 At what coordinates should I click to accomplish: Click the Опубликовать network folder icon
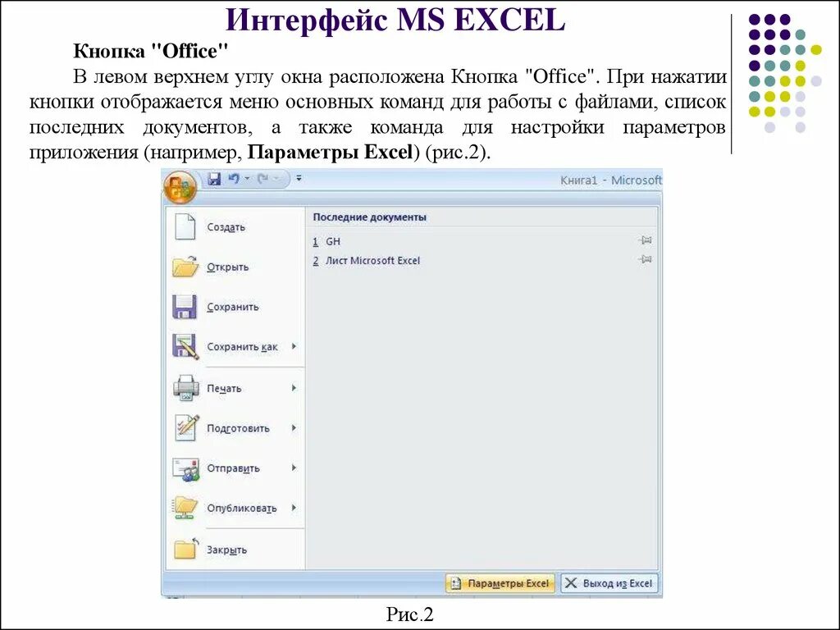[x=185, y=507]
